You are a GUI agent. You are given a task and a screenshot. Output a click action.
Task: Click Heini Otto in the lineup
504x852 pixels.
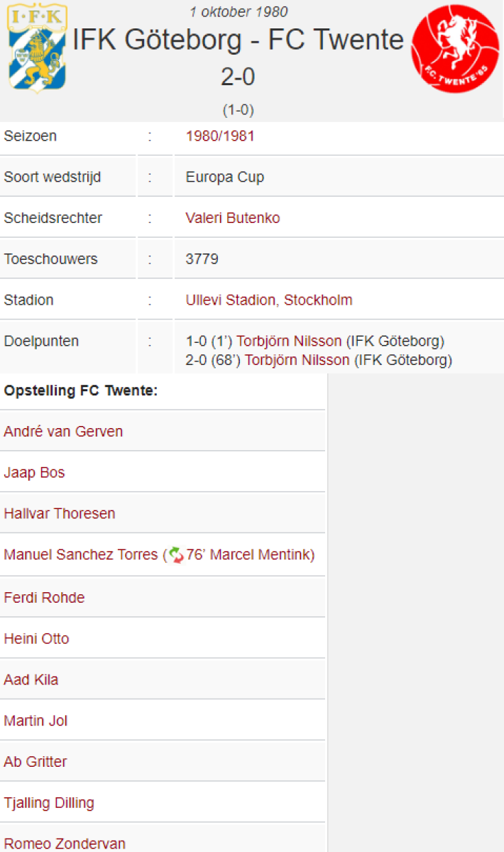tap(36, 639)
